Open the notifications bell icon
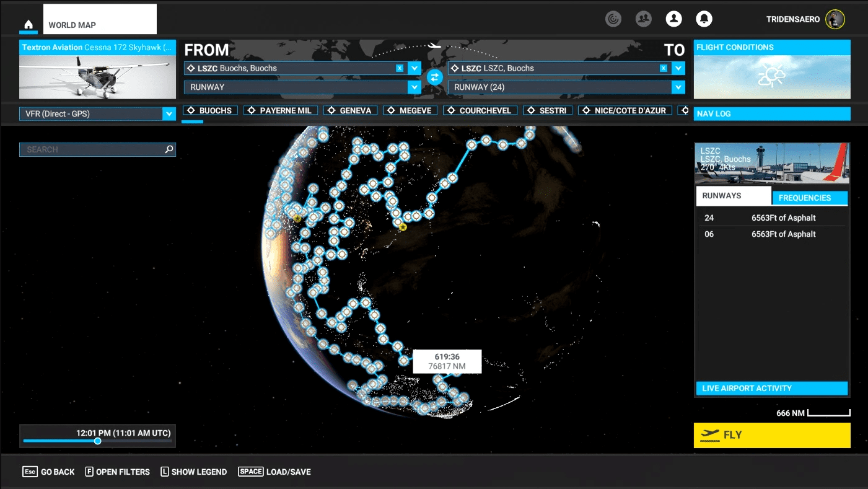Viewport: 868px width, 489px height. 703,19
